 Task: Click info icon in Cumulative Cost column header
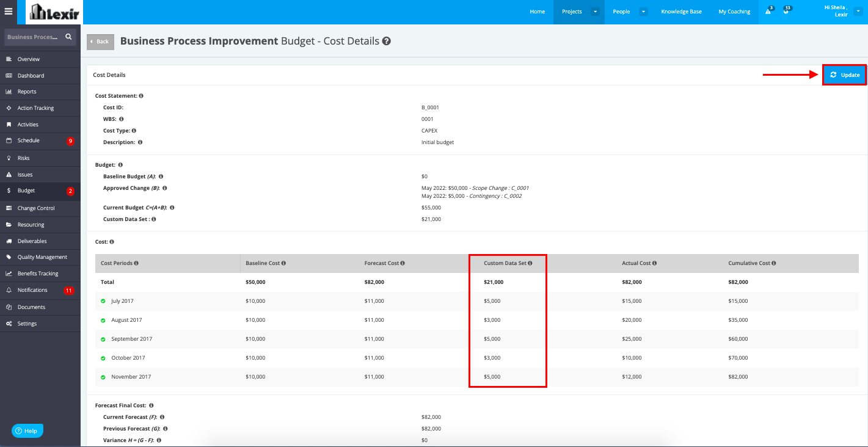[774, 263]
